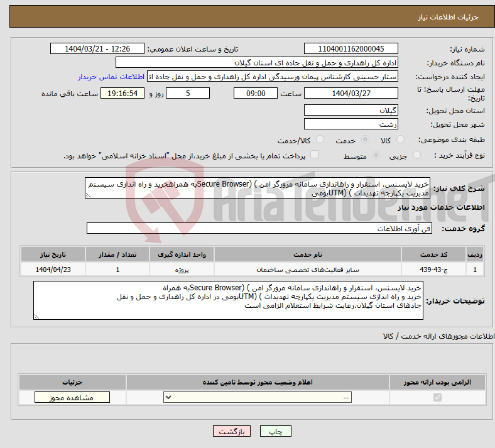Toggle the mandatory permit checkbox

[x=438, y=397]
